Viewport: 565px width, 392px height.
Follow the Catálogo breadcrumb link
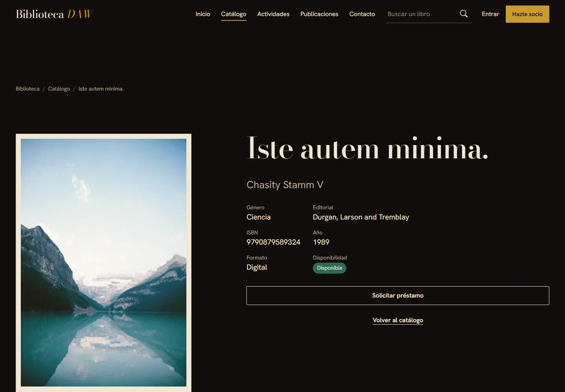tap(59, 89)
